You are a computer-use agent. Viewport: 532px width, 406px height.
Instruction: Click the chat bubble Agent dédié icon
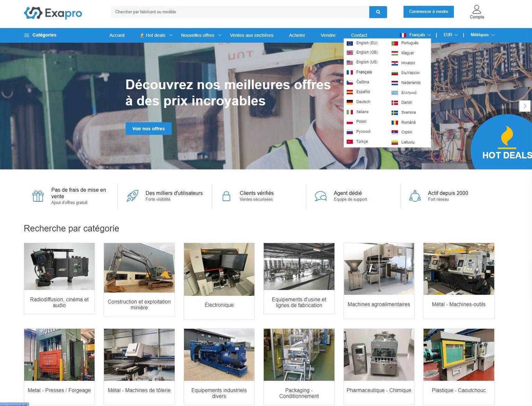(321, 196)
